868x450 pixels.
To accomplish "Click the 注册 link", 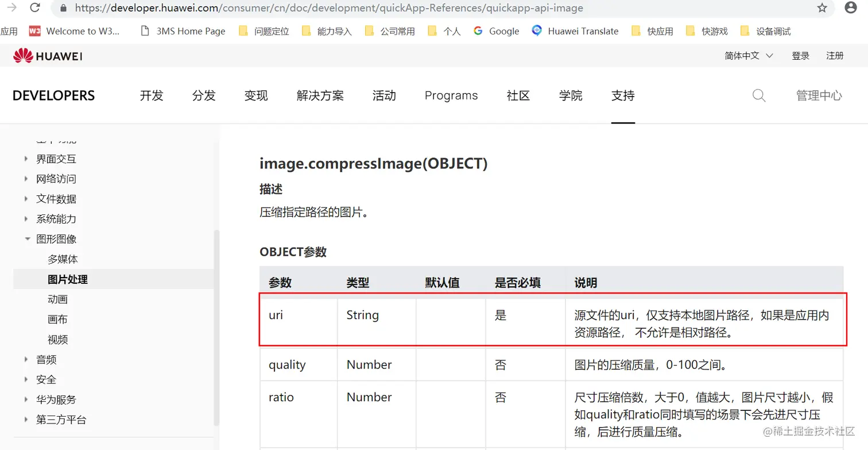I will coord(835,56).
